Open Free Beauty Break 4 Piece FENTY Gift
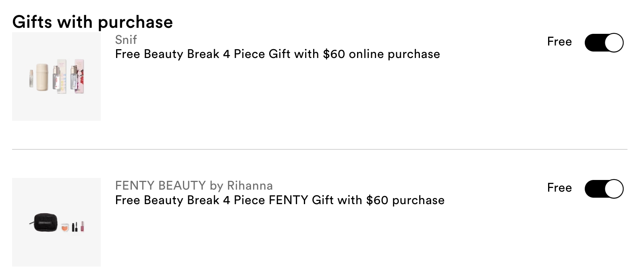Image resolution: width=644 pixels, height=277 pixels. (280, 200)
